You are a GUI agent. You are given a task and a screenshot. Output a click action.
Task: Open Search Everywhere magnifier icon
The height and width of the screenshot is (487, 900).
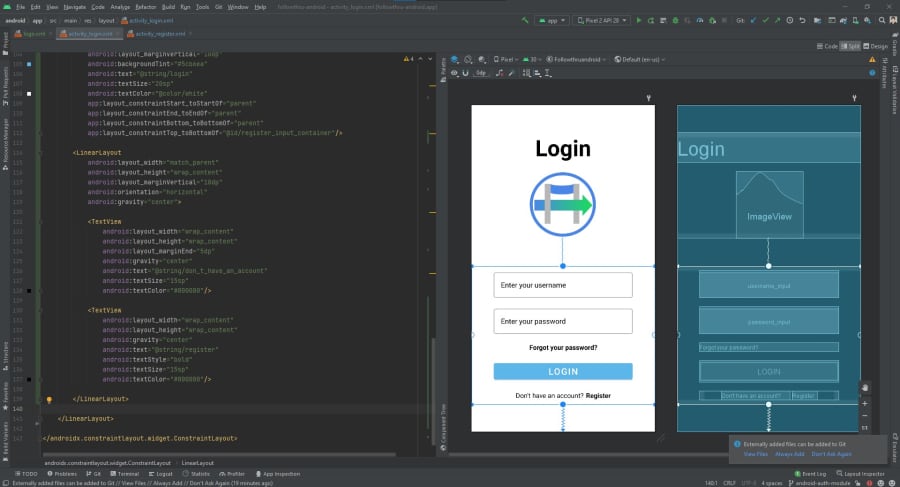coord(882,21)
